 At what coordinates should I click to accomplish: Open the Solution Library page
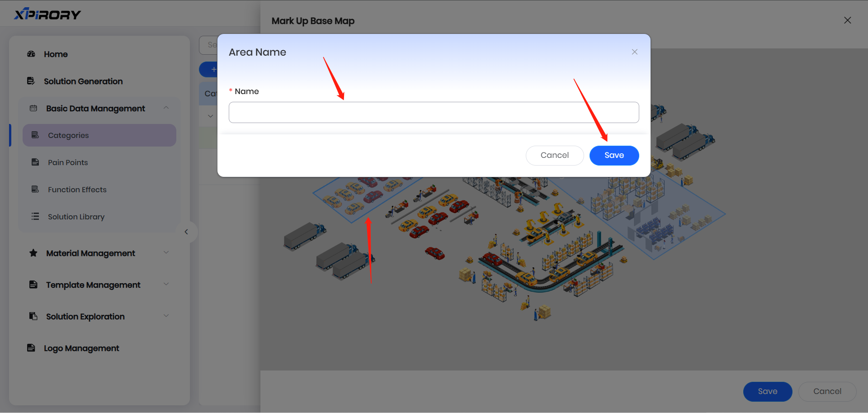point(76,217)
